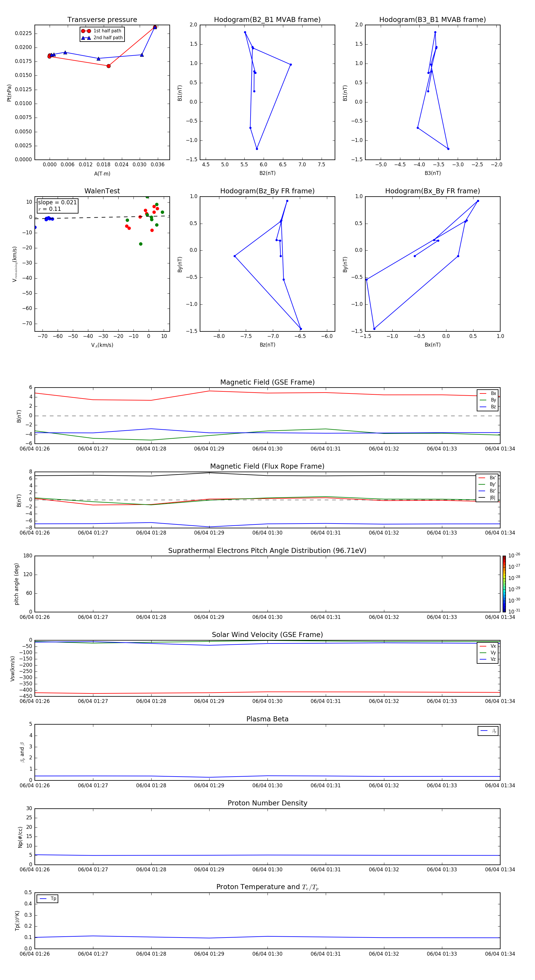This screenshot has width=535, height=980.
Task: Click the 'B2(nT)' x-axis label
Action: point(267,173)
